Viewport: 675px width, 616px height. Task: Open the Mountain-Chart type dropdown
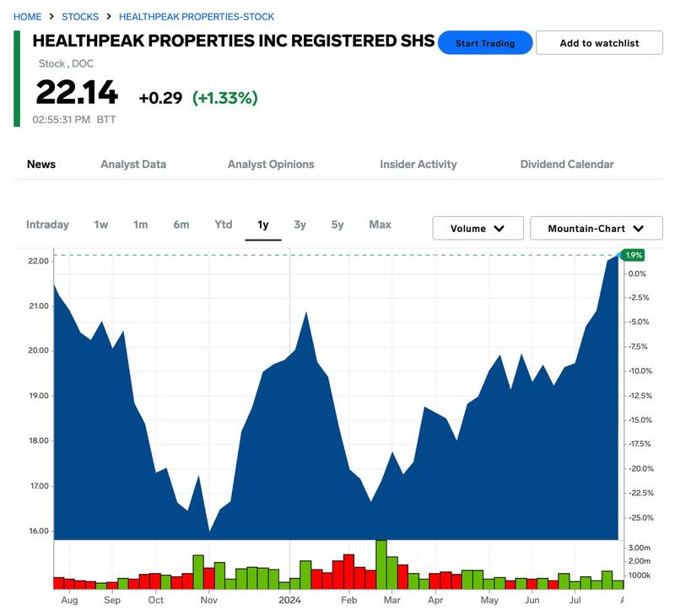click(596, 228)
